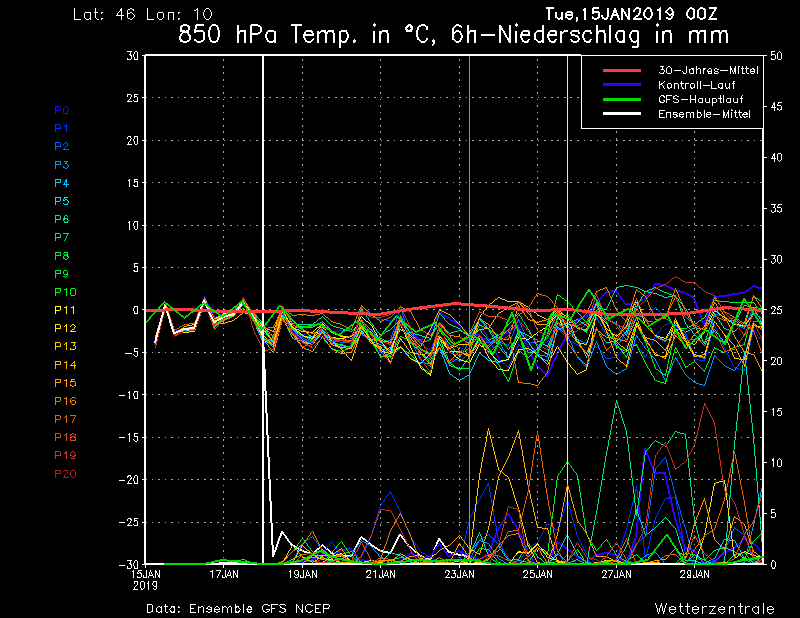Click the 15 precipitation axis tick label

[x=776, y=412]
